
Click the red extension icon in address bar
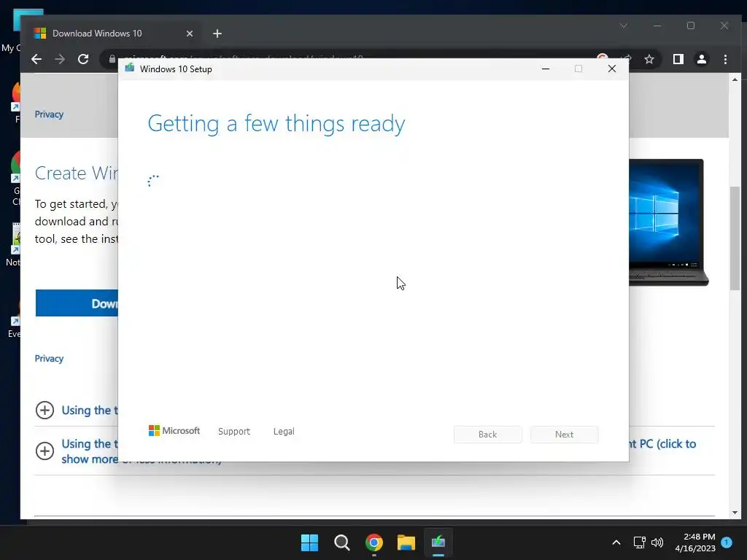(x=603, y=57)
